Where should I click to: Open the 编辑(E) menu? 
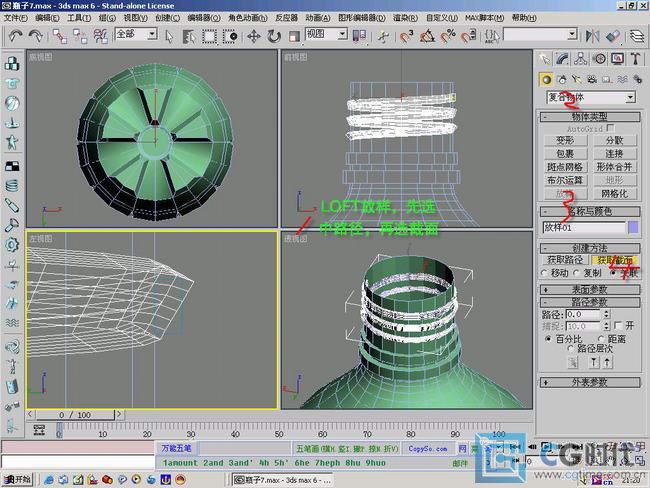point(47,18)
